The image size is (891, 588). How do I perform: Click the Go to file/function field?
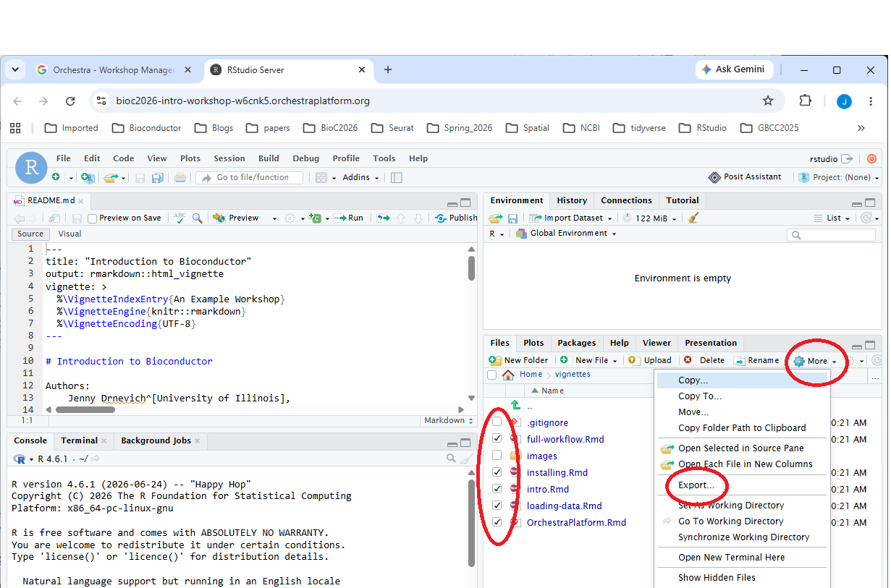coord(250,177)
